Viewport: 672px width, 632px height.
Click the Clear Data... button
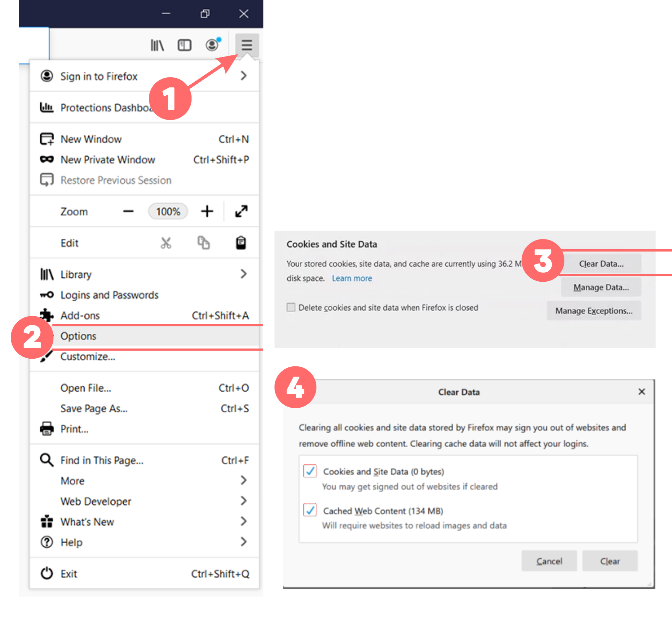pyautogui.click(x=601, y=264)
